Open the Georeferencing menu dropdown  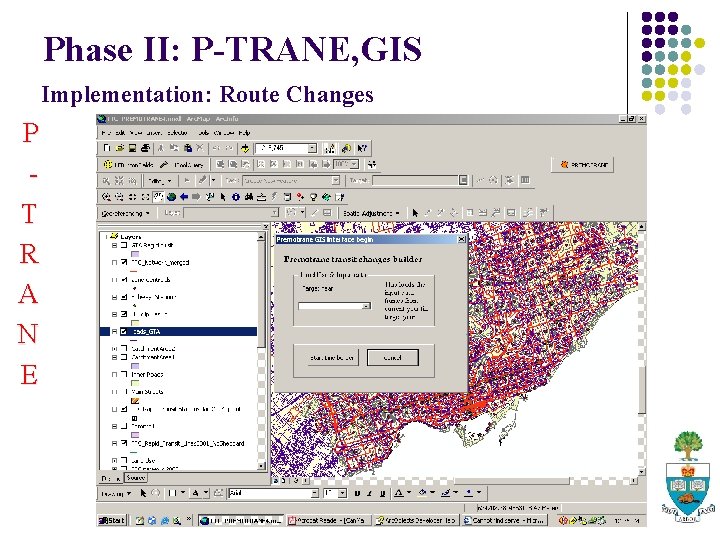[x=125, y=213]
